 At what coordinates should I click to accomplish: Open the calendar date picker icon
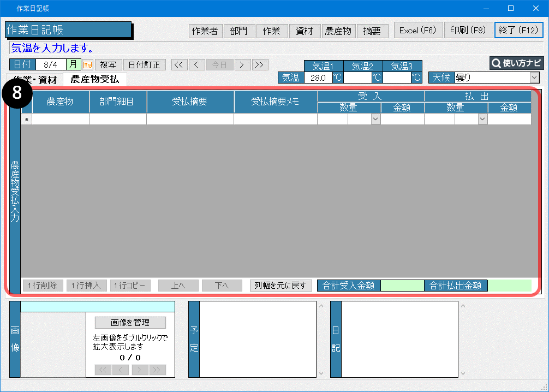(x=88, y=65)
